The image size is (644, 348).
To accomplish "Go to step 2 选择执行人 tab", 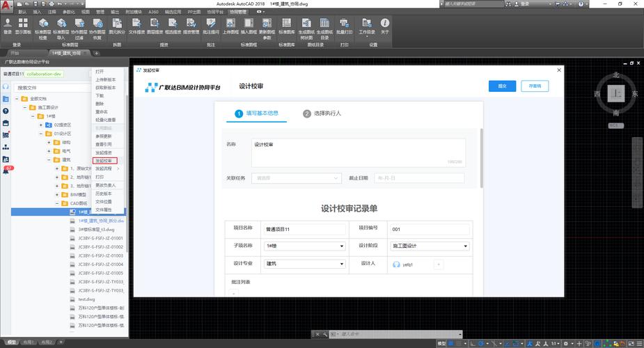I will coord(322,113).
